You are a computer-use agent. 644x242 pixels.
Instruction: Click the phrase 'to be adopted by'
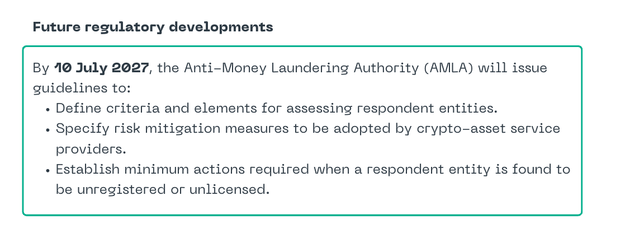point(353,129)
